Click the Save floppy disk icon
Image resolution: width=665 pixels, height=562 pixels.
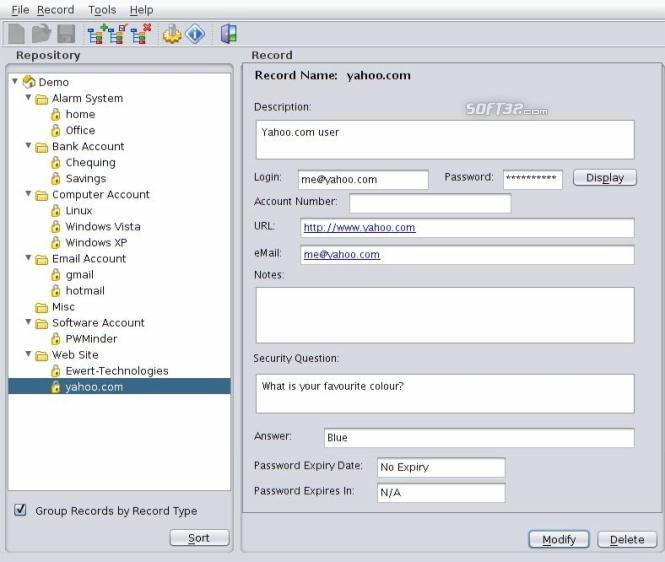click(x=66, y=34)
